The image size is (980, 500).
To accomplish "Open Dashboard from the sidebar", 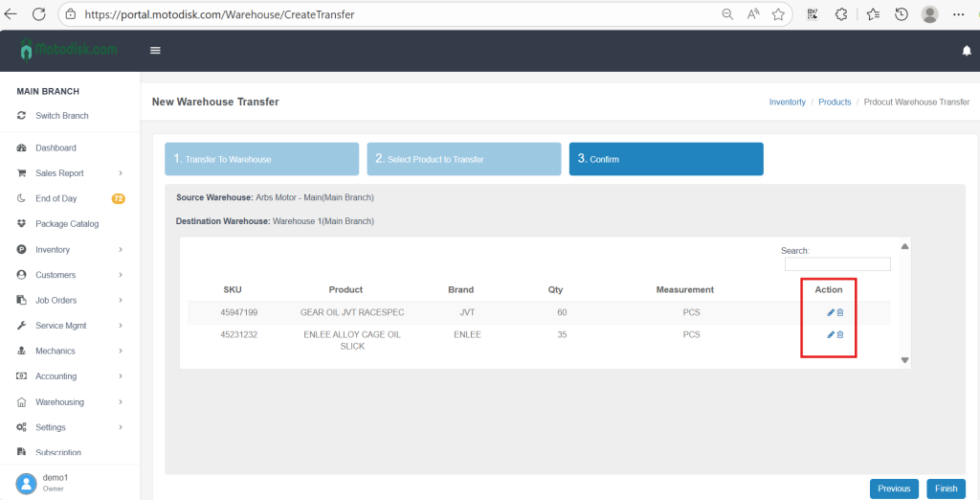I will (56, 148).
